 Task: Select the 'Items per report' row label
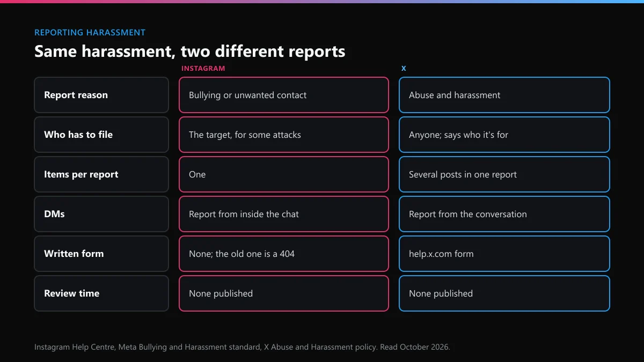click(101, 174)
